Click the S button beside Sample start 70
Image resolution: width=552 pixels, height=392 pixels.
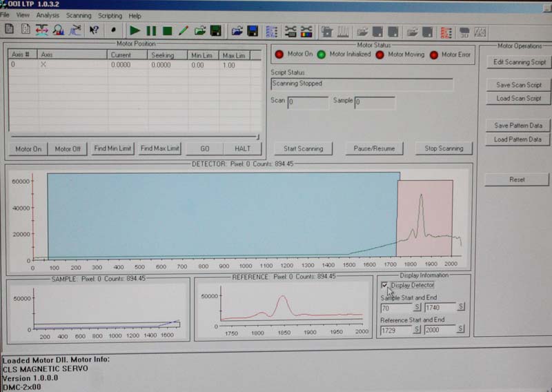coord(417,307)
